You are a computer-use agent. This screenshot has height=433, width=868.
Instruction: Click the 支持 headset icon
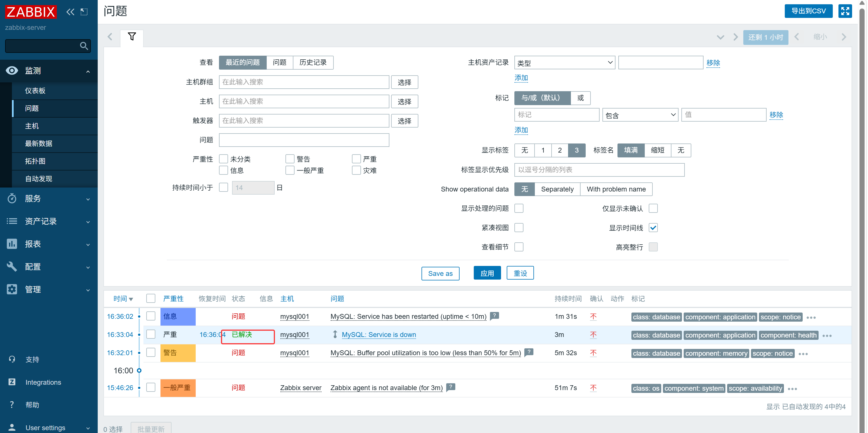click(12, 359)
